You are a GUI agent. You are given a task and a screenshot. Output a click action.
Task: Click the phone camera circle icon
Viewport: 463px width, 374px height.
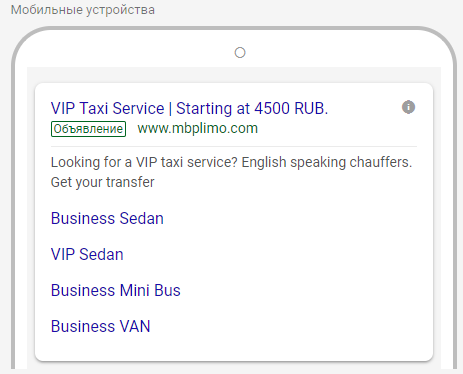(240, 53)
